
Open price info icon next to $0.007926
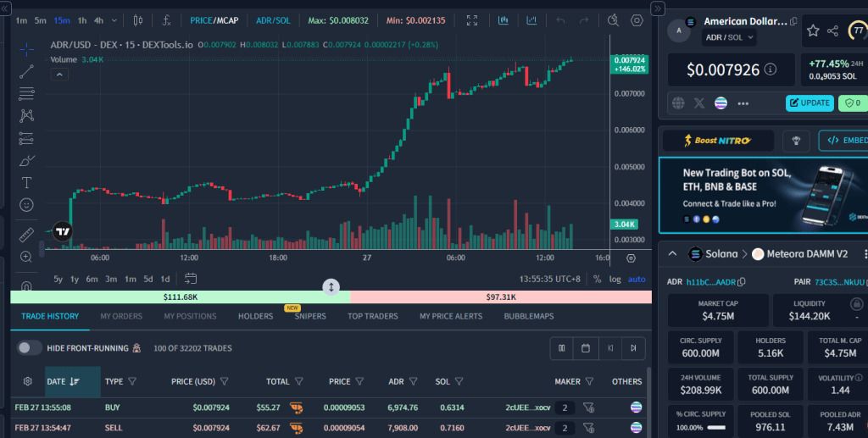pos(770,69)
